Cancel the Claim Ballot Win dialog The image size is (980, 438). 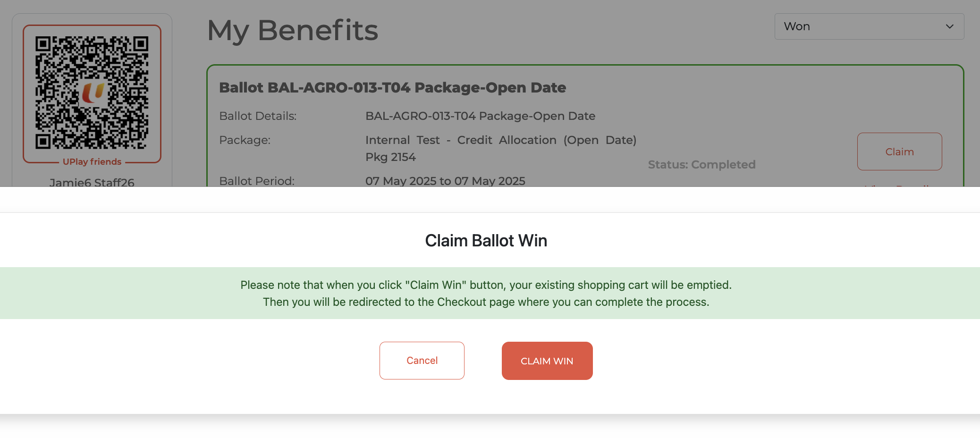[x=422, y=361]
